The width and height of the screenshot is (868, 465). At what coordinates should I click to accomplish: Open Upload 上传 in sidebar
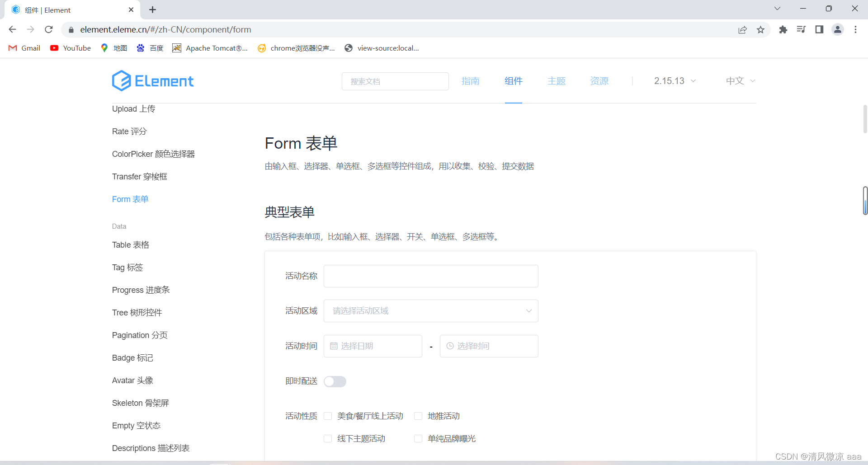[x=133, y=109]
